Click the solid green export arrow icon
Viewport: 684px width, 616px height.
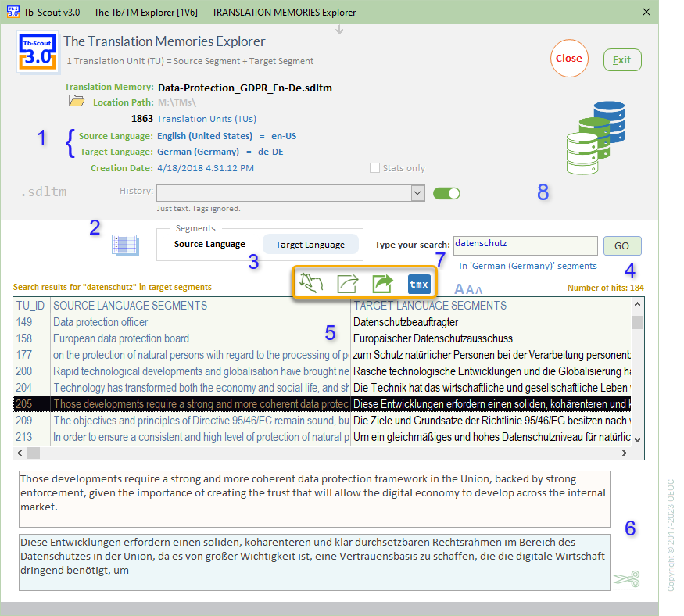[x=382, y=284]
